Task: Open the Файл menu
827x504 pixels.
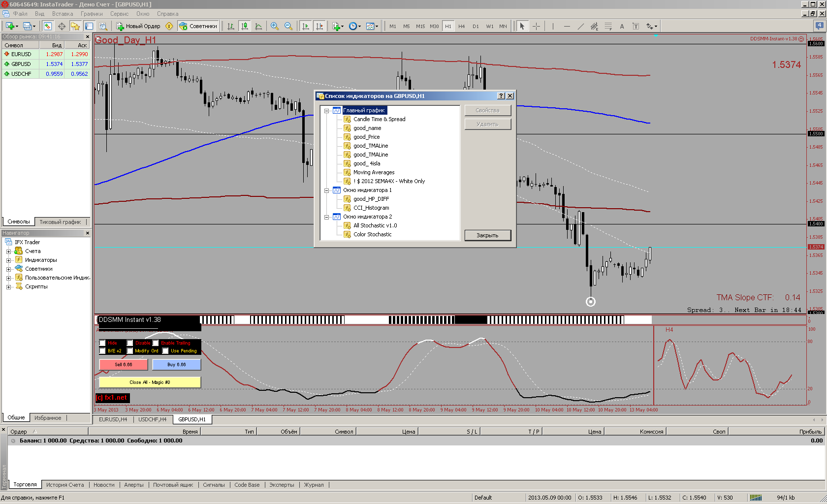Action: pyautogui.click(x=20, y=14)
